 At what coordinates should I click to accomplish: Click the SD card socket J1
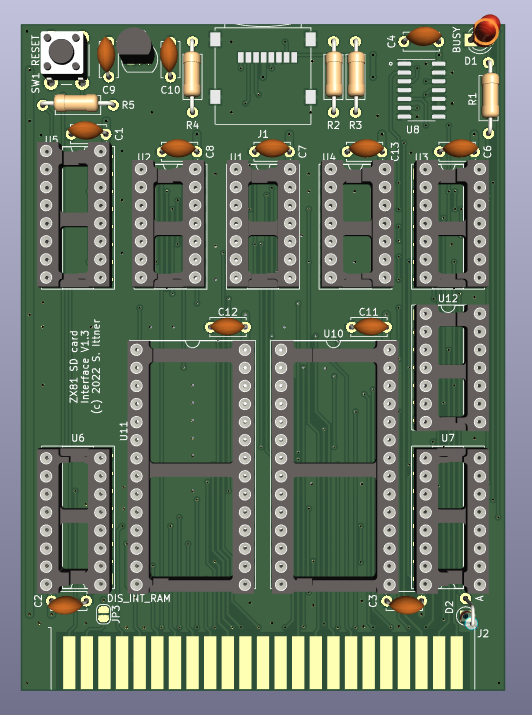pyautogui.click(x=263, y=74)
